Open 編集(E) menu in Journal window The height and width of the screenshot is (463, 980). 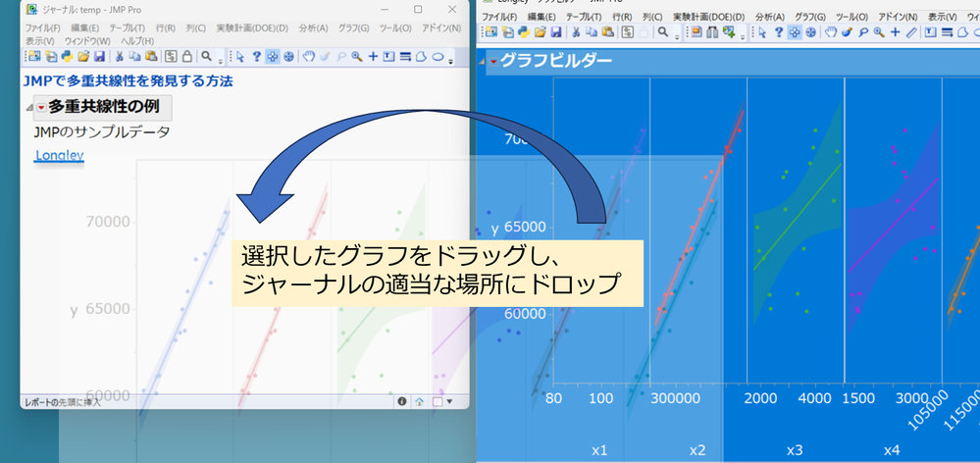click(x=85, y=28)
